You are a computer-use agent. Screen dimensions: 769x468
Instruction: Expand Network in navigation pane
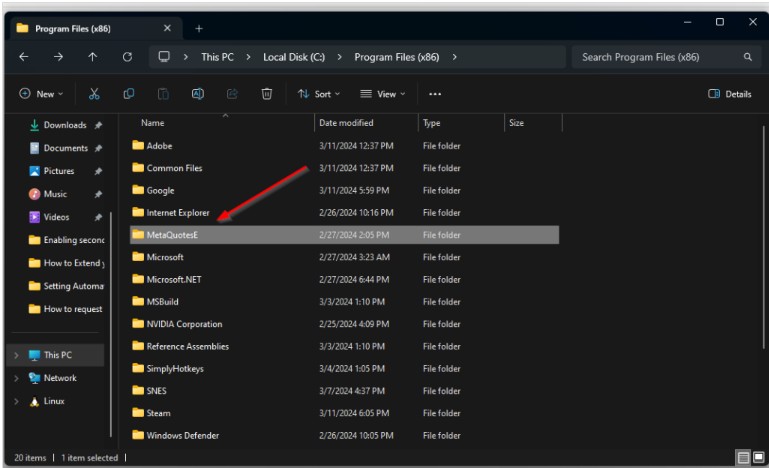16,378
